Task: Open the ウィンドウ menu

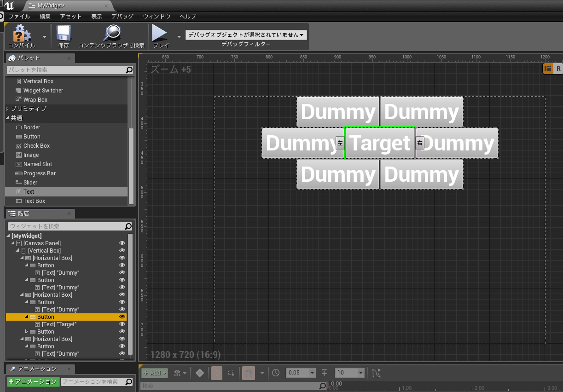Action: pyautogui.click(x=157, y=16)
